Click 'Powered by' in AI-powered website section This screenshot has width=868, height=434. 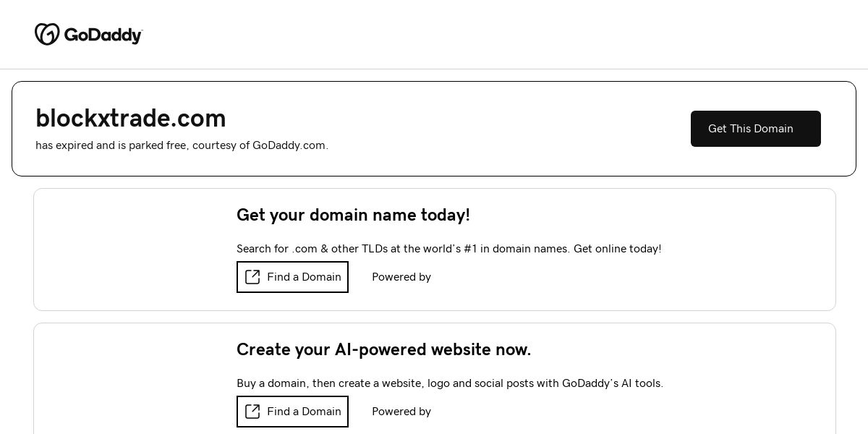click(401, 412)
